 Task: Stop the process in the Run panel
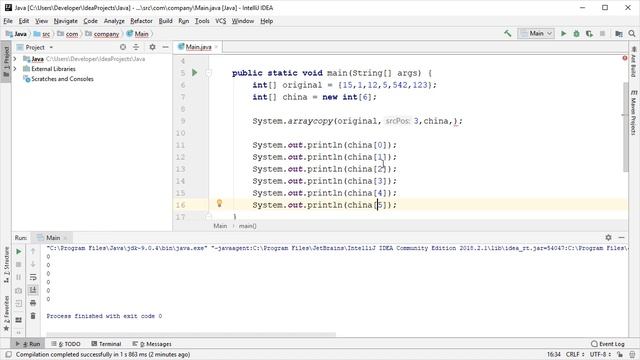(x=18, y=264)
